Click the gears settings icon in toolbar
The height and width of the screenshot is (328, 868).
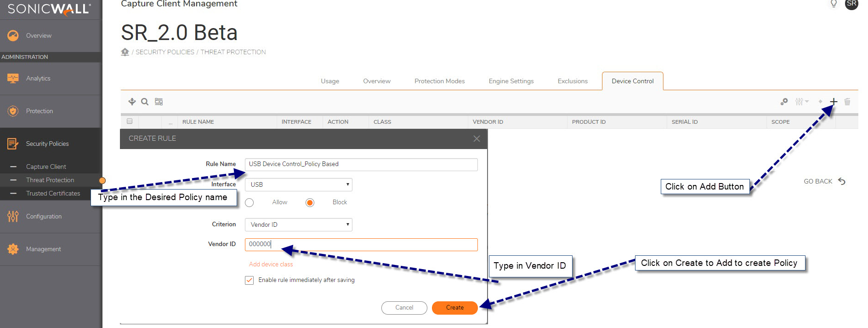784,102
